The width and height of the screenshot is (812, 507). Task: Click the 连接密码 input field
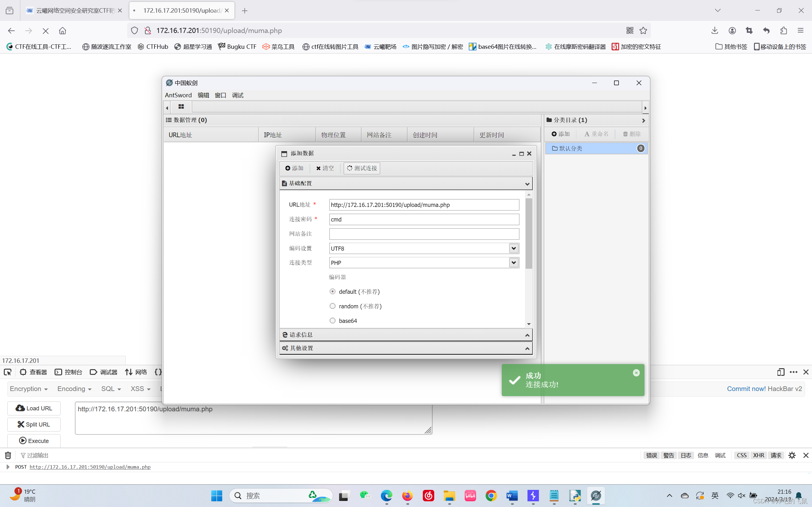[x=424, y=219]
